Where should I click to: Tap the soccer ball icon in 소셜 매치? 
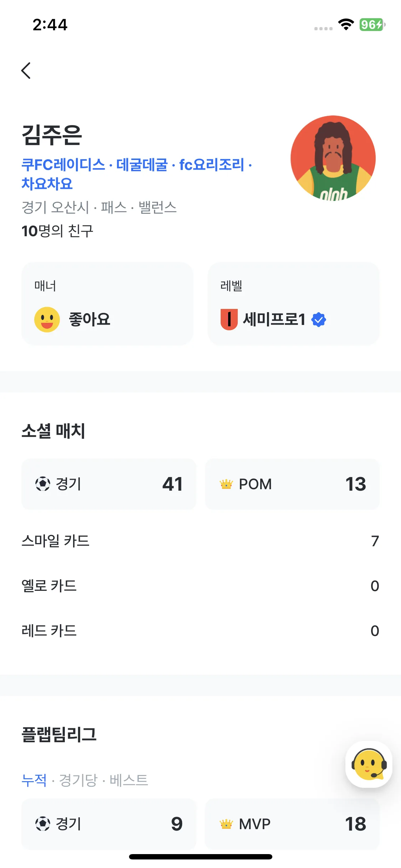click(x=43, y=484)
